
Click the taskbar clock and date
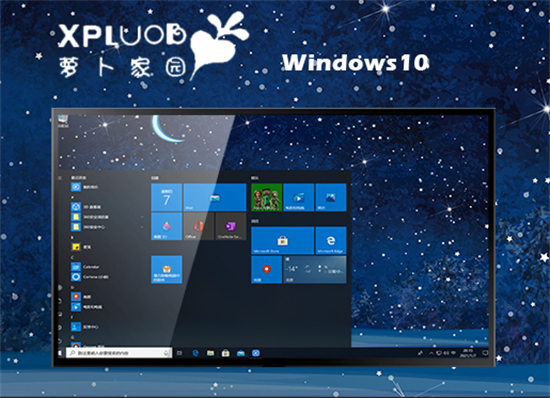(x=468, y=353)
